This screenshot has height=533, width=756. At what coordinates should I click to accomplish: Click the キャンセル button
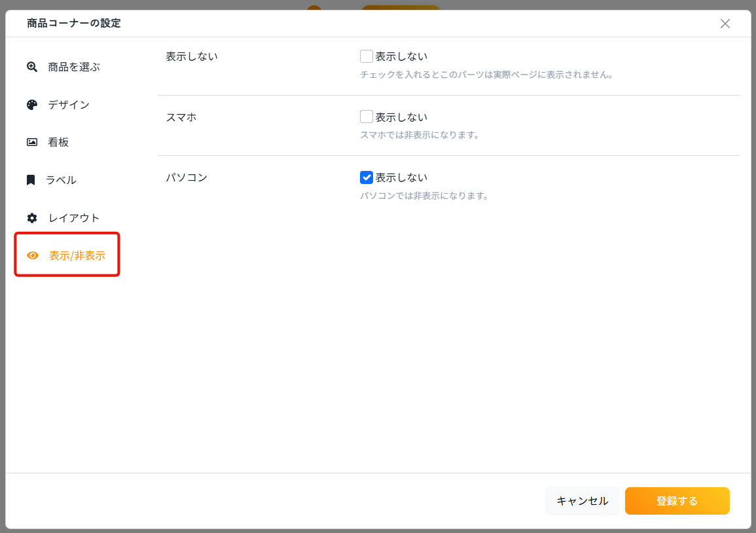coord(583,501)
